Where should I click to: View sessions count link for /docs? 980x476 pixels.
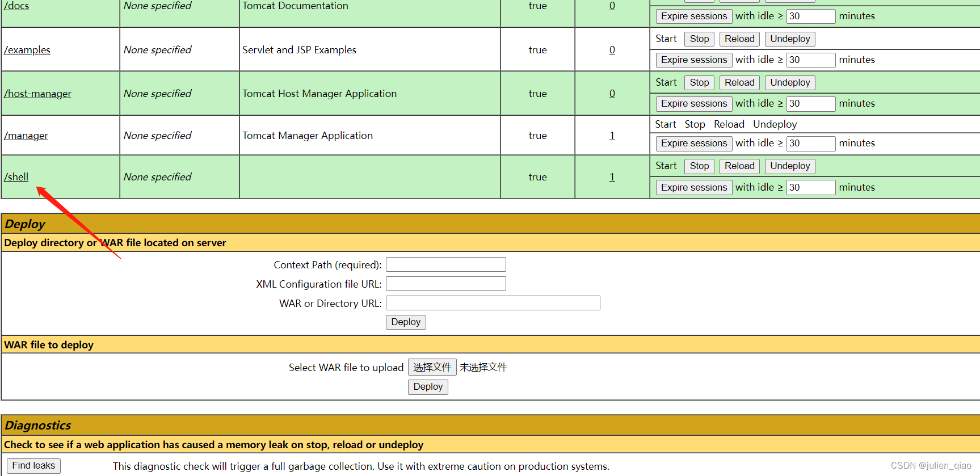point(612,6)
